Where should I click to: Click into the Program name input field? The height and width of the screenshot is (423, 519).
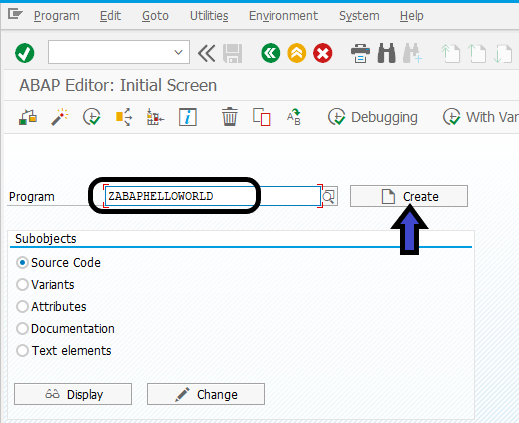213,196
